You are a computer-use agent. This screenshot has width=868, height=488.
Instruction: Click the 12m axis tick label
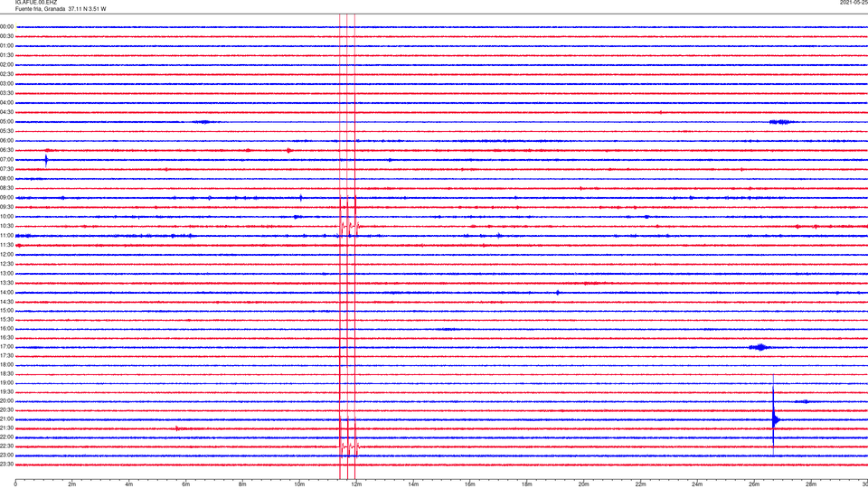tap(356, 484)
